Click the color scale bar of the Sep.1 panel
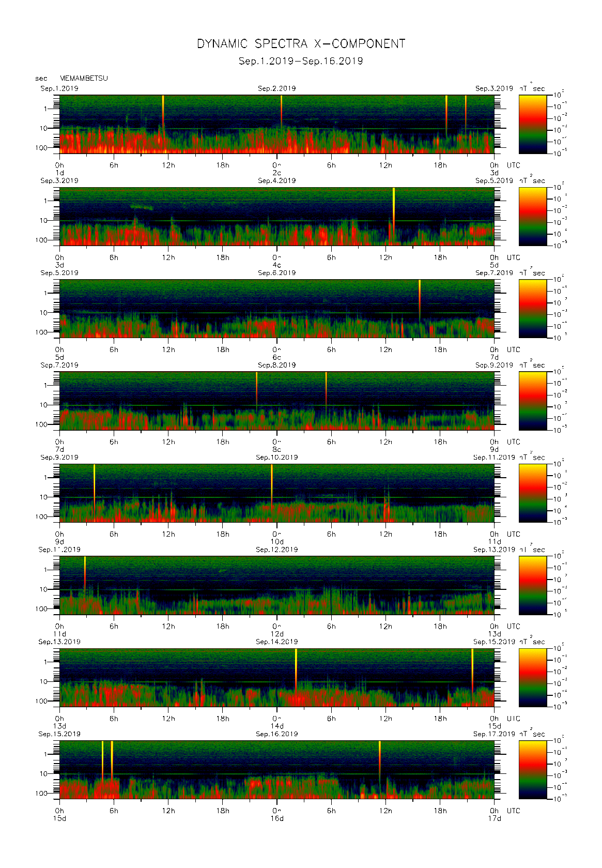 pyautogui.click(x=533, y=124)
